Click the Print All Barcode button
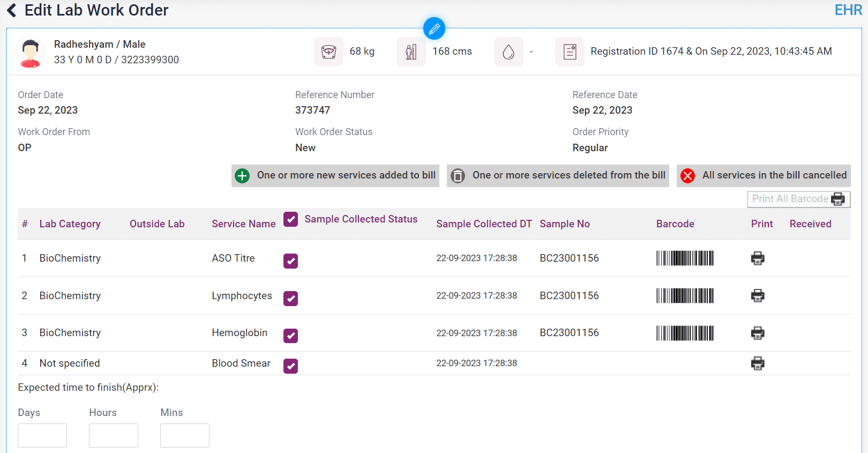Screen dimensions: 868x453 click(x=798, y=199)
